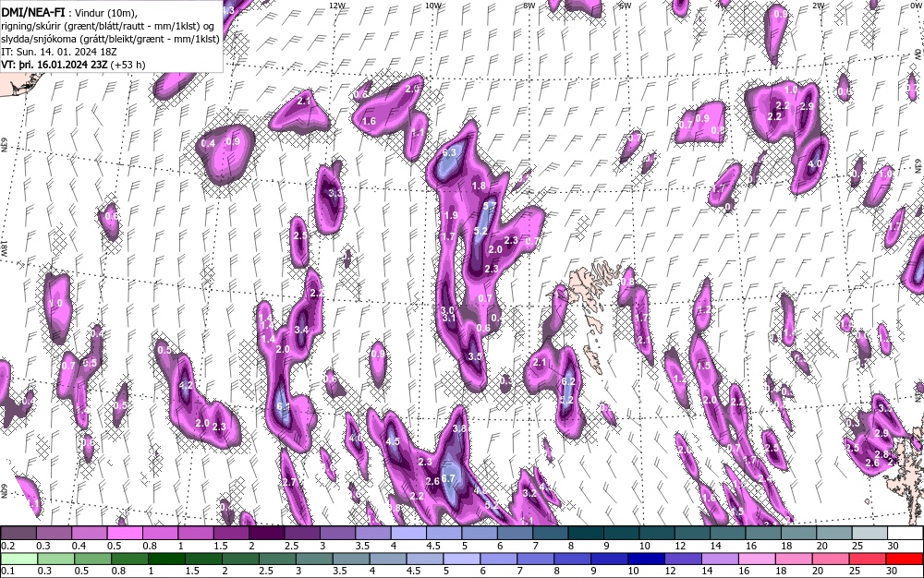Select the initial time line 'IT: Sun. 14. 01. 2024 18Z'

click(59, 52)
